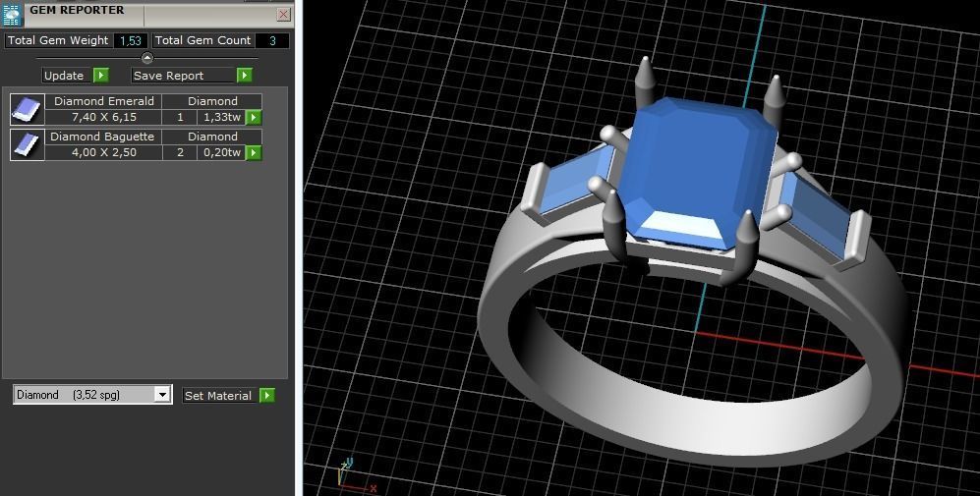Click the Diamond Emerald name cell
This screenshot has width=980, height=496.
pyautogui.click(x=104, y=101)
